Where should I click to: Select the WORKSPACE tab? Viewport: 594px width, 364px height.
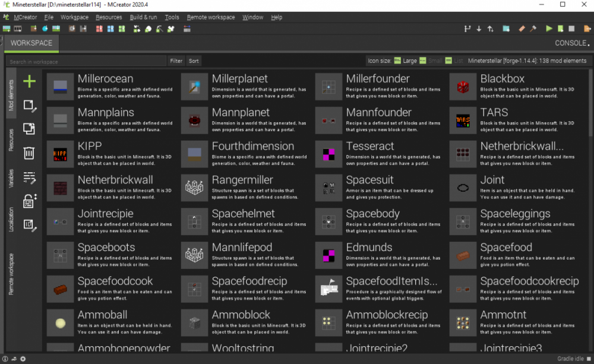point(31,43)
